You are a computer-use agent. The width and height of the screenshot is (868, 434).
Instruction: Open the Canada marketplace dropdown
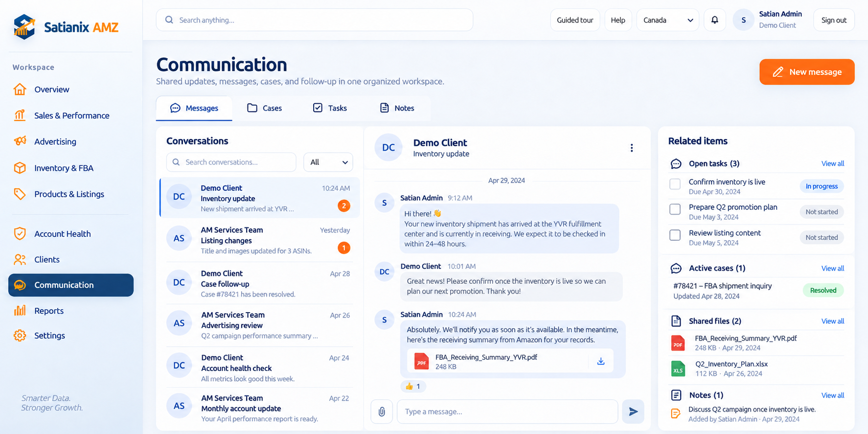668,20
